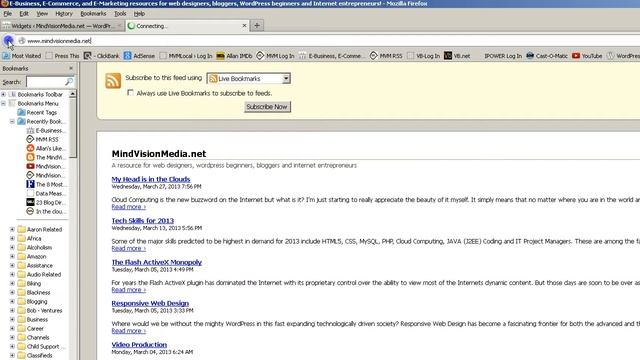Open the History menu
This screenshot has height=360, width=640.
tap(64, 13)
